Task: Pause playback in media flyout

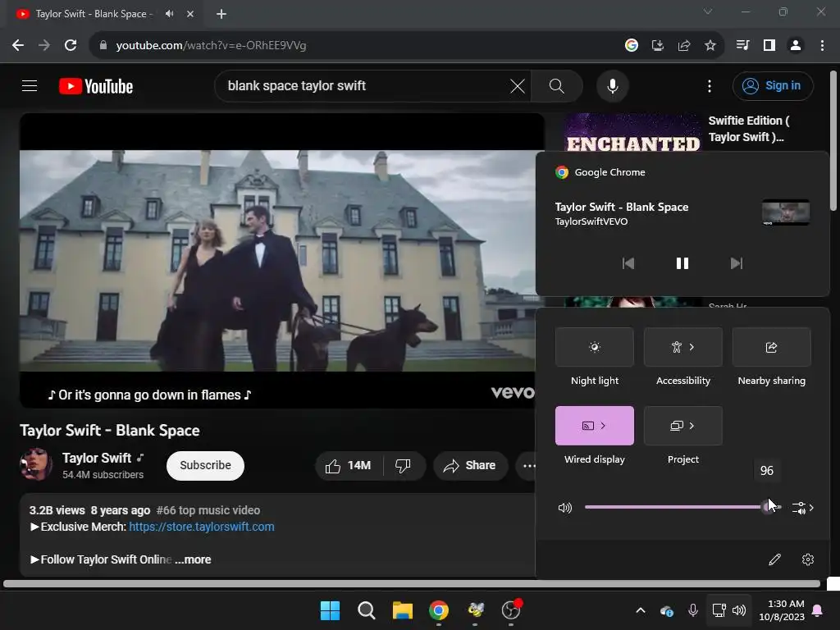Action: [x=682, y=263]
